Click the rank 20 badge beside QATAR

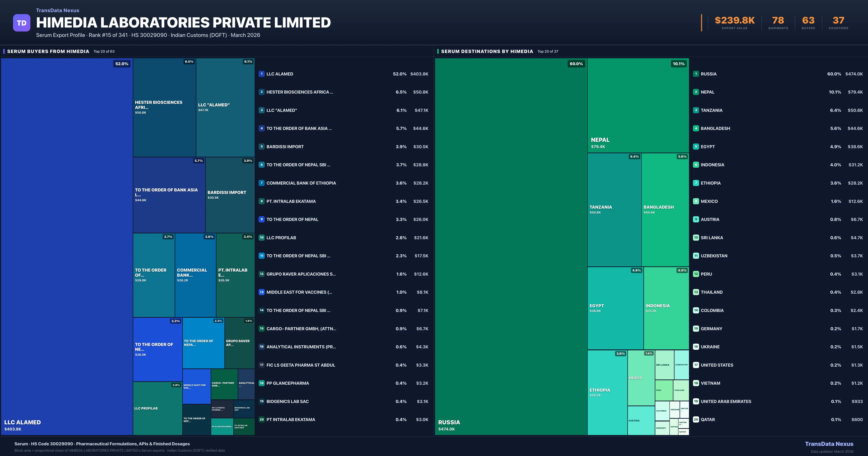click(695, 419)
